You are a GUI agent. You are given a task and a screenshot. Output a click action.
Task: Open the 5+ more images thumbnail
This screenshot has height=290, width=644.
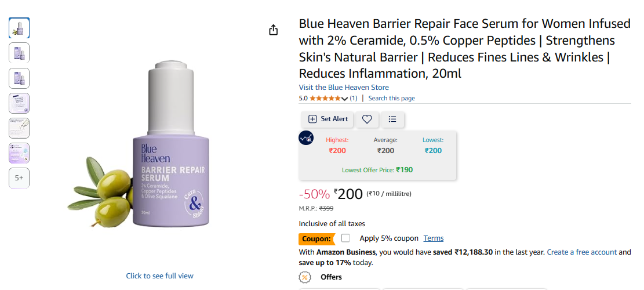(19, 178)
